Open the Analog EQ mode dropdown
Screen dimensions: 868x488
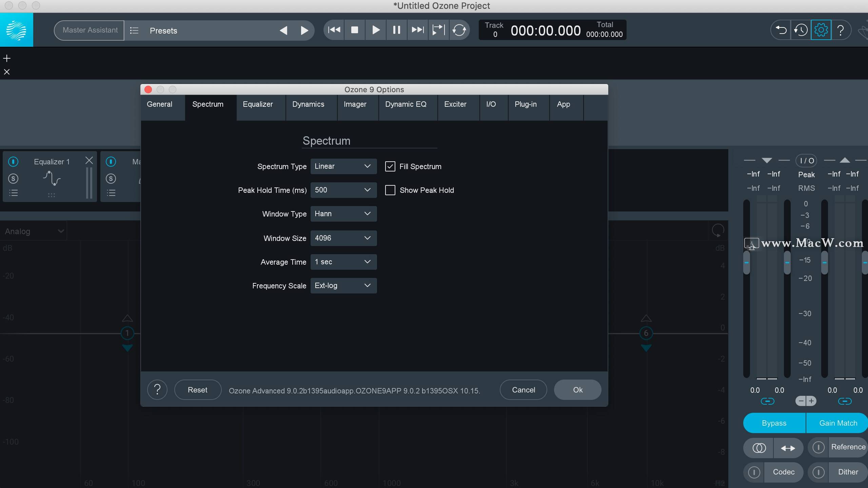point(34,231)
